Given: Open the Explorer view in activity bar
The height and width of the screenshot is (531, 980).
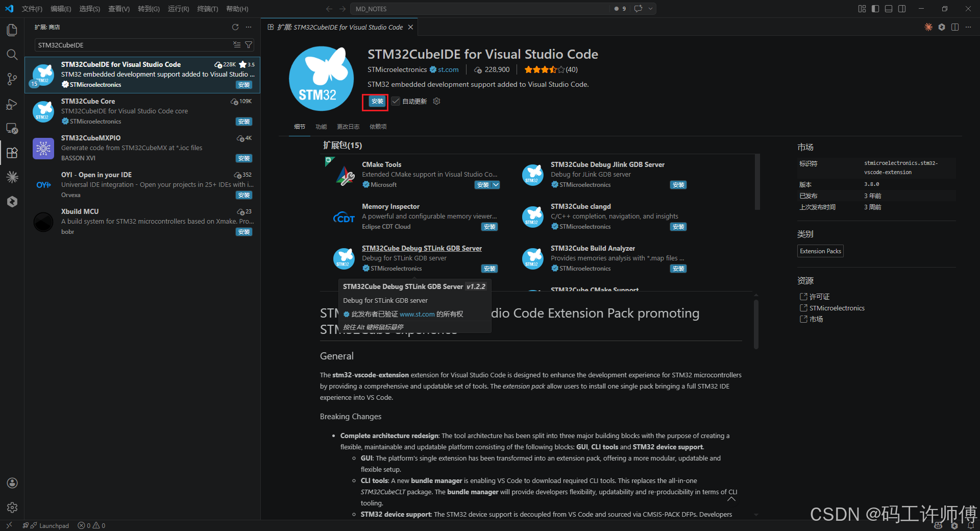Looking at the screenshot, I should tap(12, 30).
